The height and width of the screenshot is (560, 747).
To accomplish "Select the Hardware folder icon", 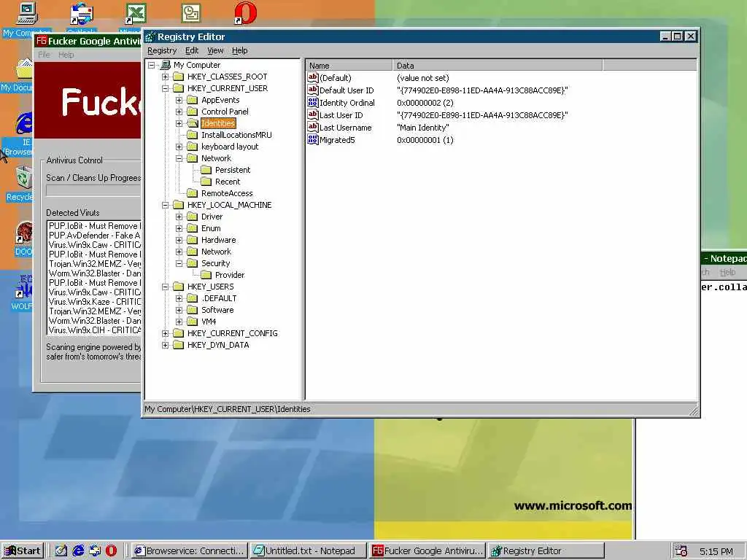I will pos(193,240).
